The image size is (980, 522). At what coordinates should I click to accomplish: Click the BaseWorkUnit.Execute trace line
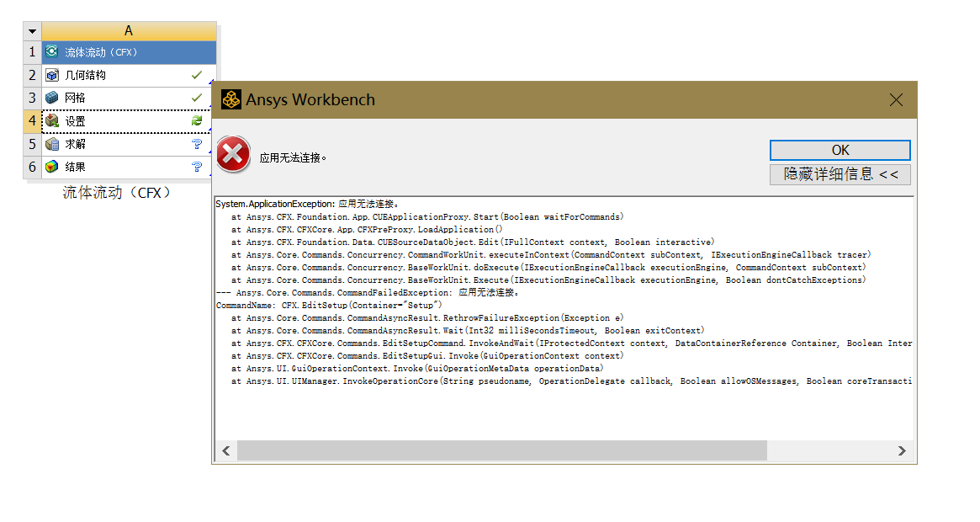tap(548, 280)
